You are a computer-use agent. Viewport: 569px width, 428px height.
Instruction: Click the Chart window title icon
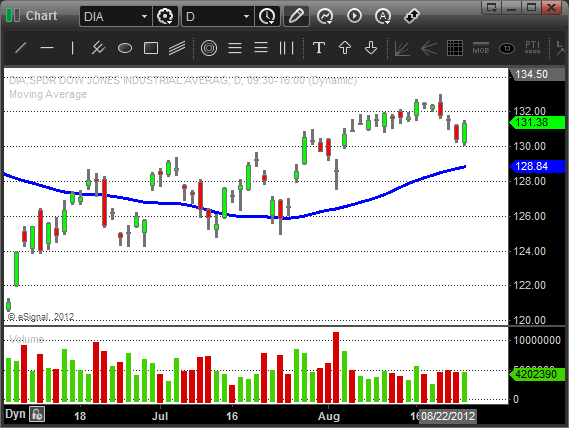pyautogui.click(x=13, y=16)
